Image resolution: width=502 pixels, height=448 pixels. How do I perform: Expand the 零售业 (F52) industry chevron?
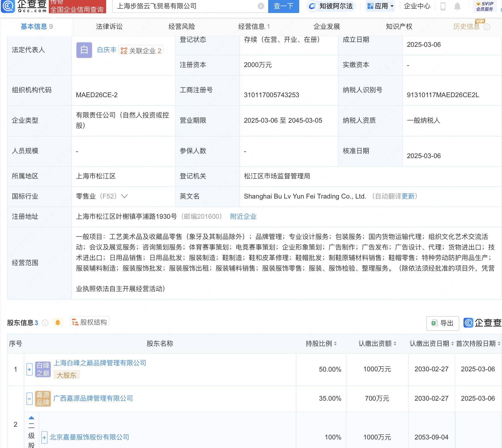coord(124,196)
